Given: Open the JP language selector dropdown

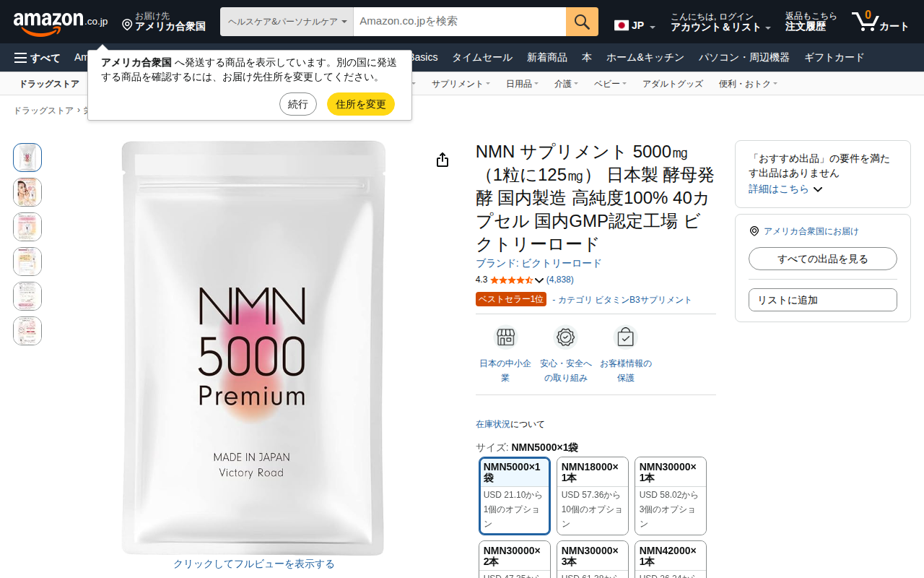Looking at the screenshot, I should pos(635,26).
